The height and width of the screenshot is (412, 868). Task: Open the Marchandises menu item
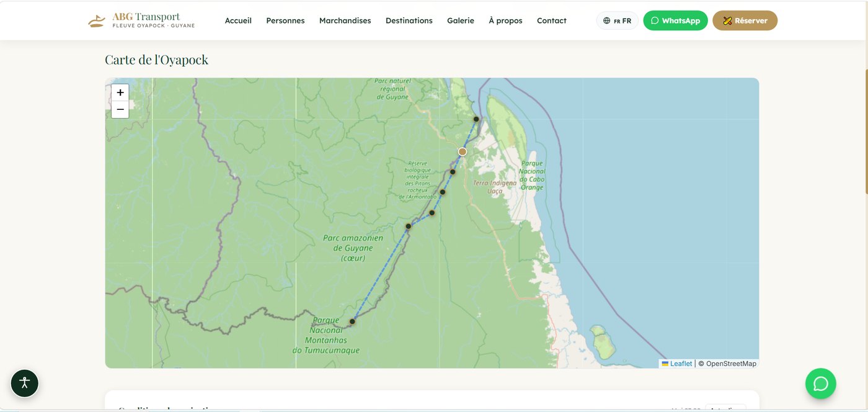[345, 20]
